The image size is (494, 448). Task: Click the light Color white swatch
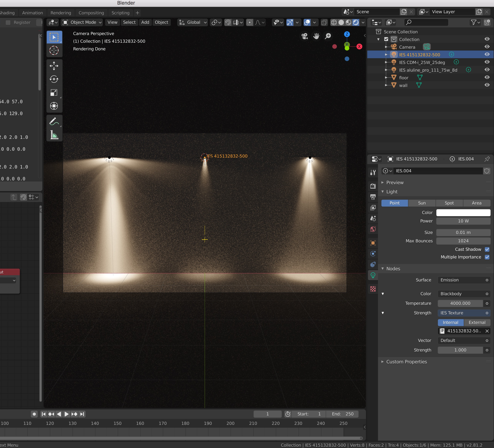[463, 213]
